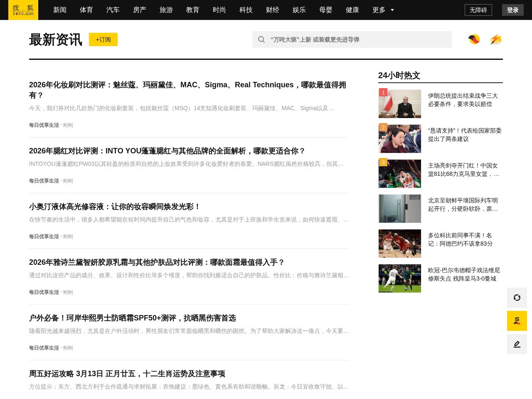Open the Iran president hot article thumbnail
The height and width of the screenshot is (399, 532).
click(400, 104)
